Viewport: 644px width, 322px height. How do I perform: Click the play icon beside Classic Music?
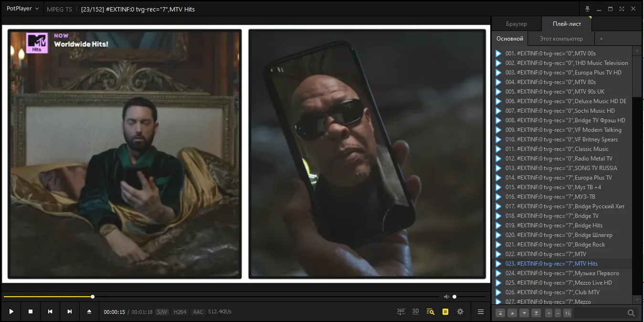point(498,149)
